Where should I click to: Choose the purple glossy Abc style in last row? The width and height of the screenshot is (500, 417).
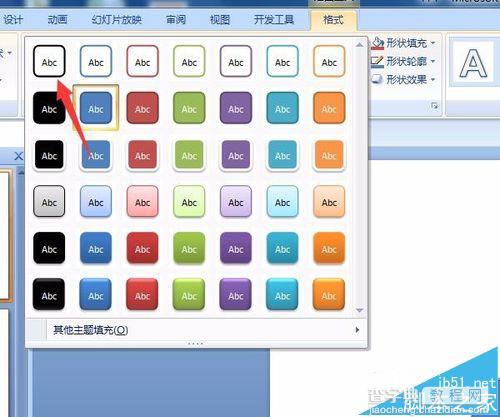[x=236, y=295]
